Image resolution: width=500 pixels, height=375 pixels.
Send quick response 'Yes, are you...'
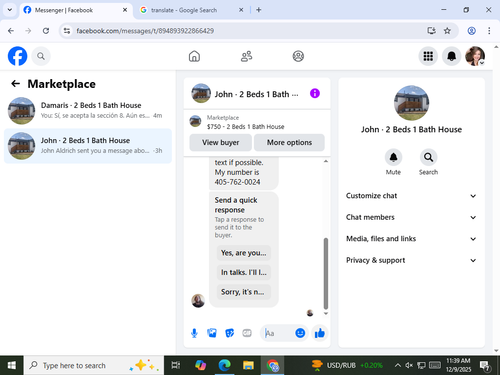click(244, 253)
